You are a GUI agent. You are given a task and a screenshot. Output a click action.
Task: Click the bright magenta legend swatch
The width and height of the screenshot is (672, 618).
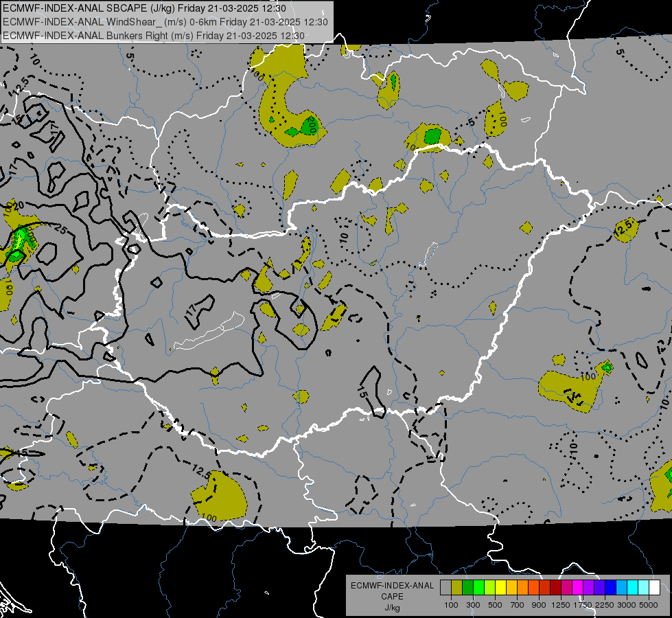[578, 588]
